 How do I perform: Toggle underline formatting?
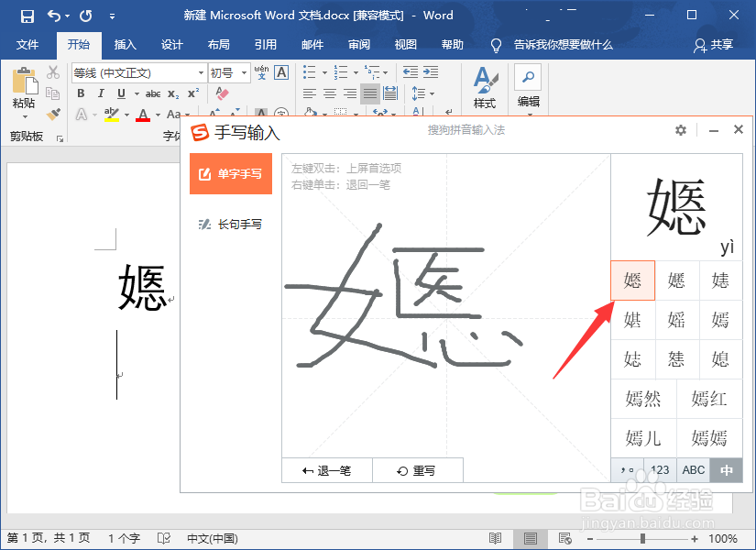click(121, 93)
